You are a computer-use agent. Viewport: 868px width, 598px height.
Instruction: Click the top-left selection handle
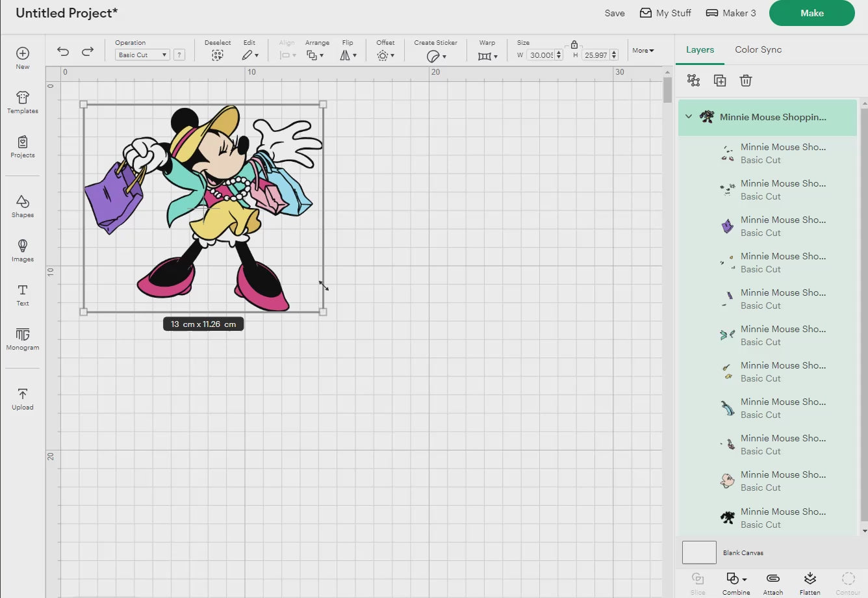point(83,104)
